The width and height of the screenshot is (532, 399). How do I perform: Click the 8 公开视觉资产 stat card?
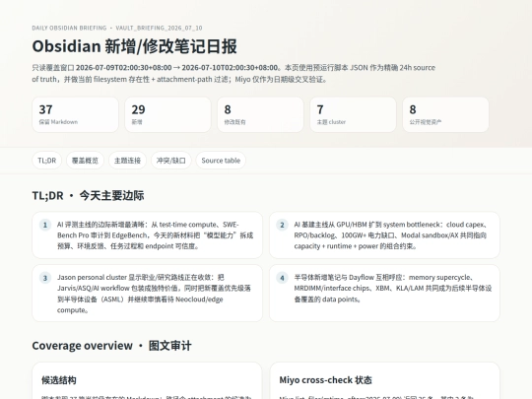[x=446, y=114]
